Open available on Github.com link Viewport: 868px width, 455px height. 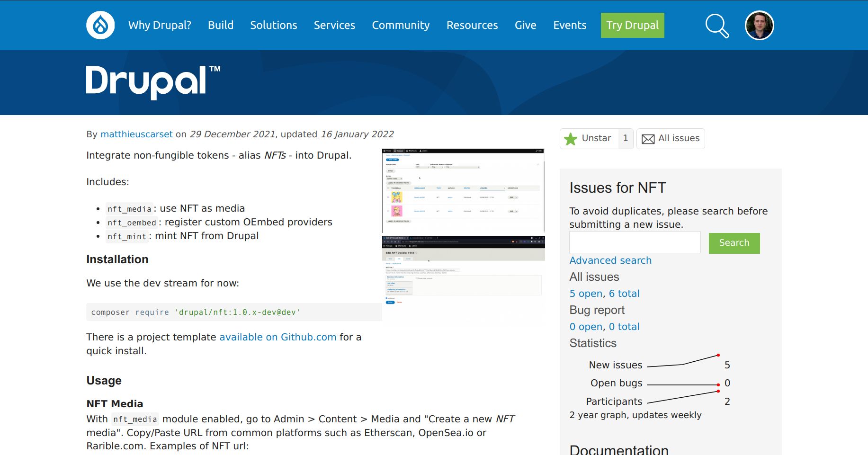point(278,337)
